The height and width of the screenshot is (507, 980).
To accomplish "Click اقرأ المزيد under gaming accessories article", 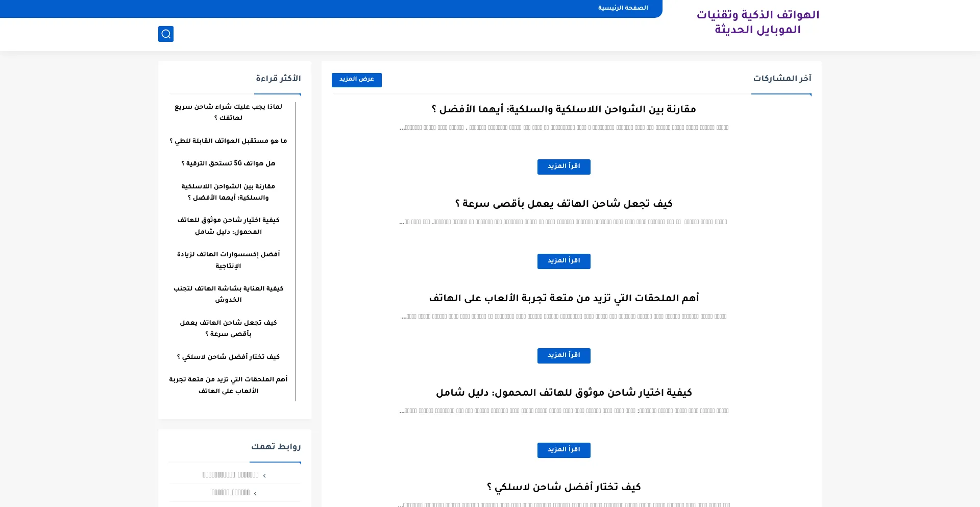I will [563, 356].
